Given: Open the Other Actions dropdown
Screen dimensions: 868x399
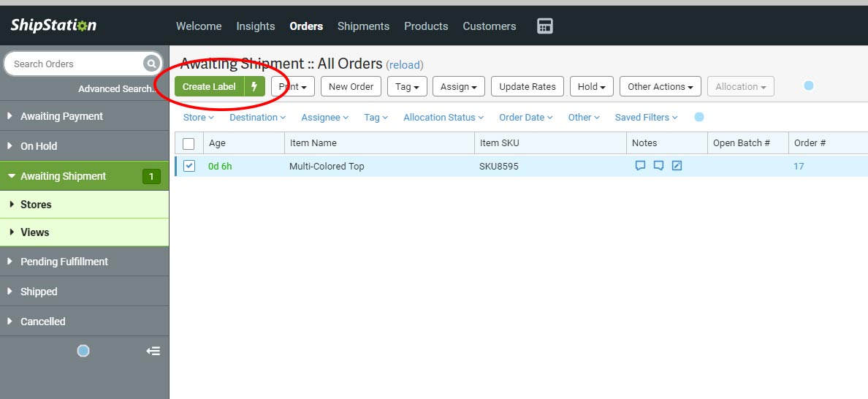Looking at the screenshot, I should [x=660, y=86].
